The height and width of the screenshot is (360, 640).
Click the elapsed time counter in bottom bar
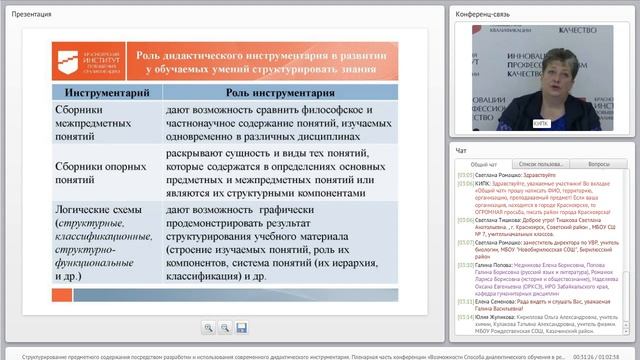(596, 357)
